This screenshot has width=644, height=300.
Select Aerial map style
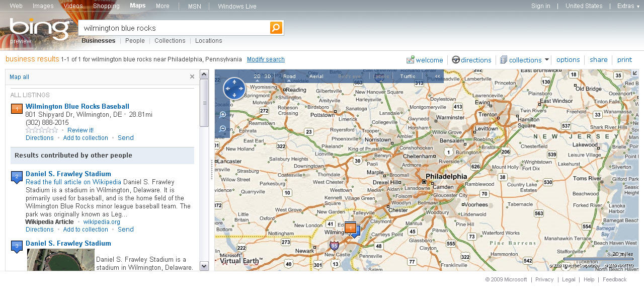[x=316, y=77]
